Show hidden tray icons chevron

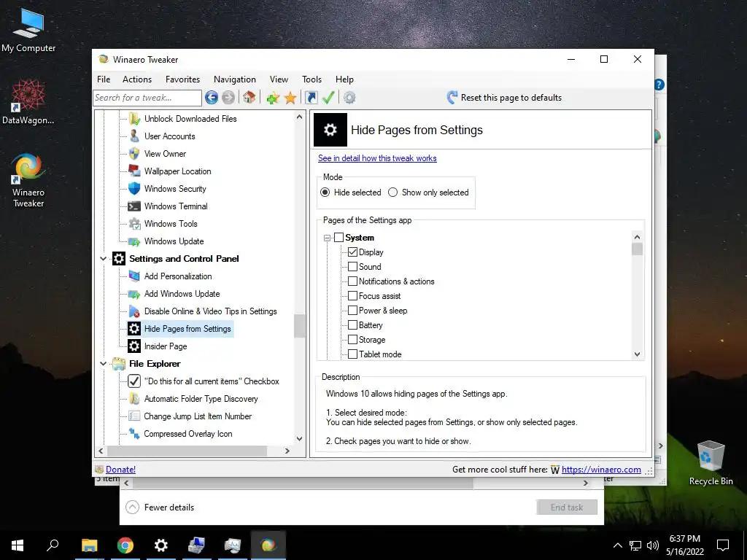[x=617, y=545]
